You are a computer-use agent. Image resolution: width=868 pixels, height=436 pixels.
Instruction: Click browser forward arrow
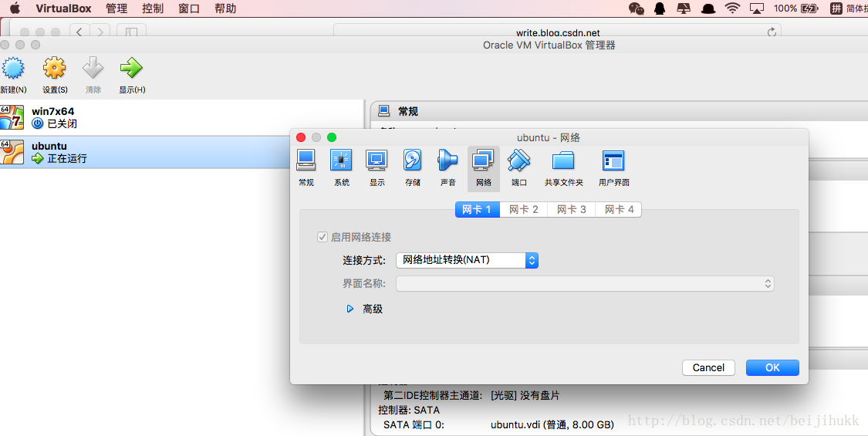click(x=100, y=32)
